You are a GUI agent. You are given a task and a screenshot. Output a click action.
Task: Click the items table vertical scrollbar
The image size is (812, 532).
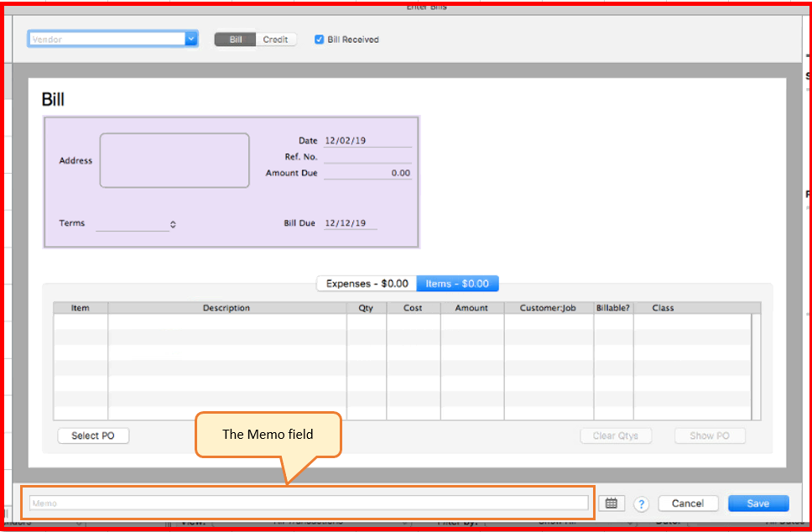click(756, 366)
